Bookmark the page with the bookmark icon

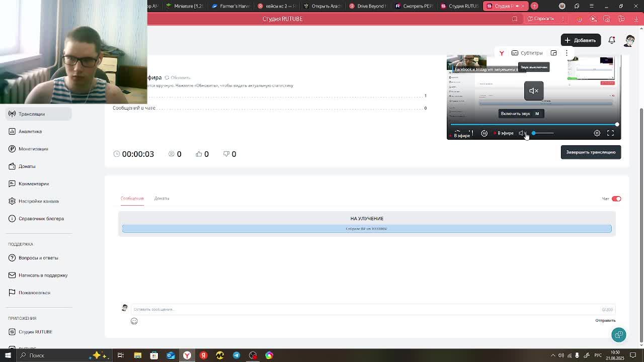point(515,19)
